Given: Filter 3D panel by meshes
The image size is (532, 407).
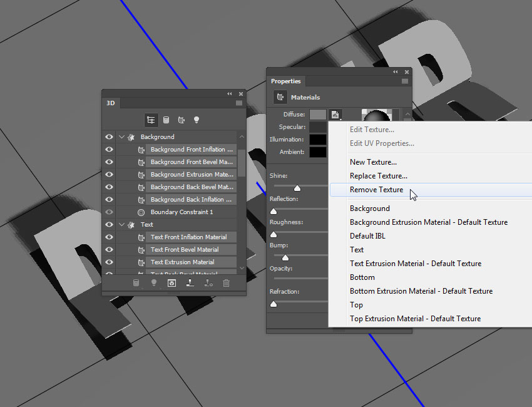Looking at the screenshot, I should [x=166, y=120].
